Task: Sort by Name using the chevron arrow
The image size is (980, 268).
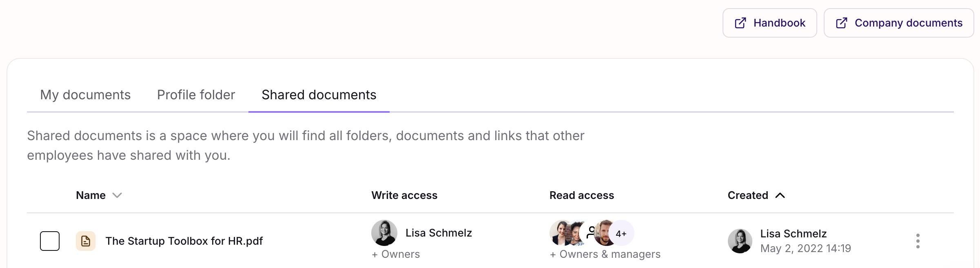Action: tap(117, 195)
